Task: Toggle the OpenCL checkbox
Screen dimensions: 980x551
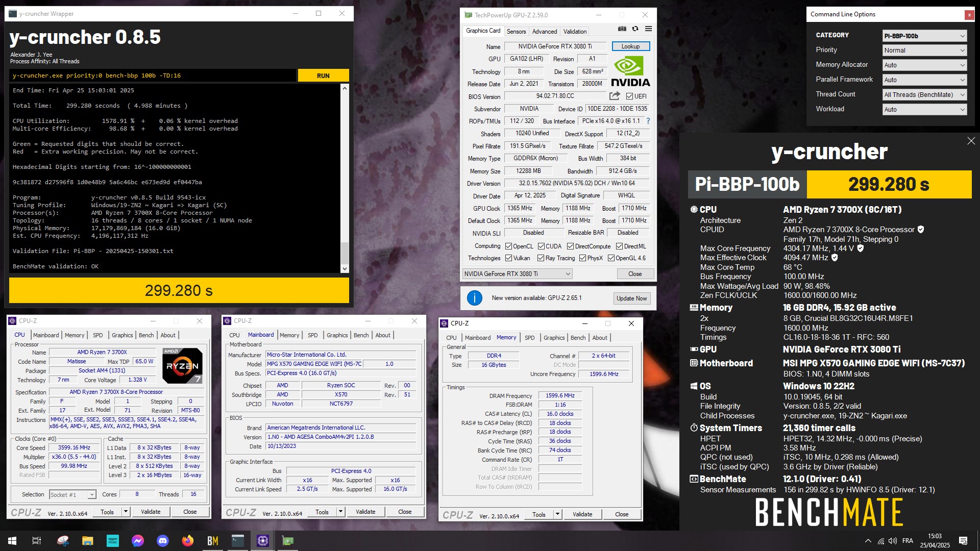Action: (508, 246)
